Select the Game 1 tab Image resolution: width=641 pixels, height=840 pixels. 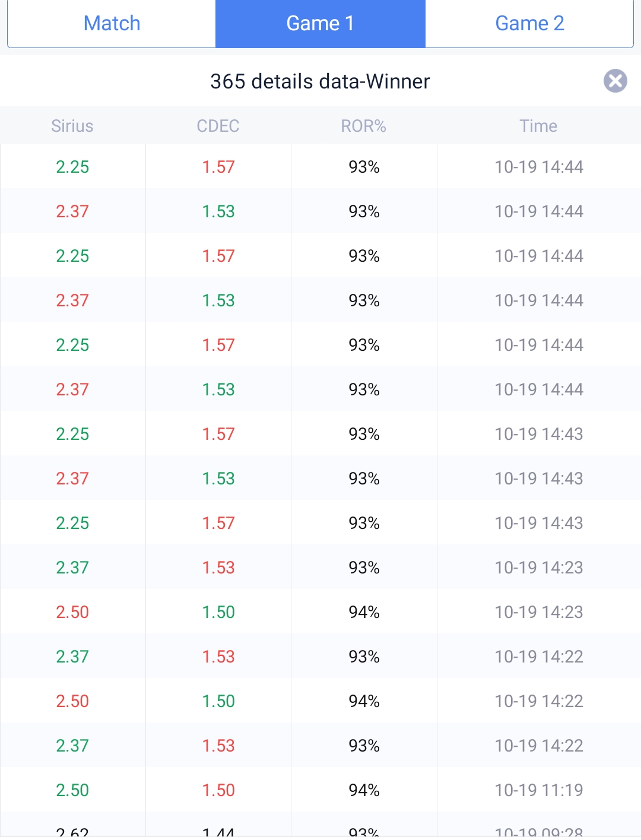tap(320, 24)
